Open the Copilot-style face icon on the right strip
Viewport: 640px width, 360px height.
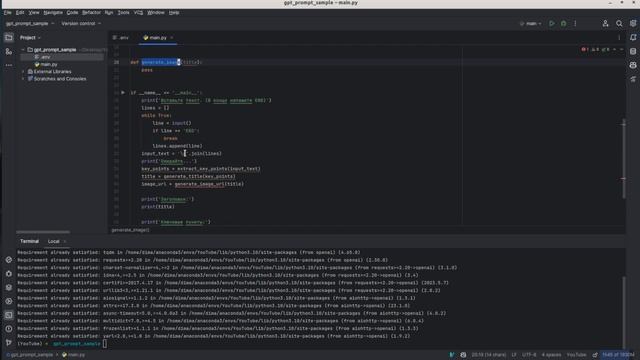[x=633, y=65]
